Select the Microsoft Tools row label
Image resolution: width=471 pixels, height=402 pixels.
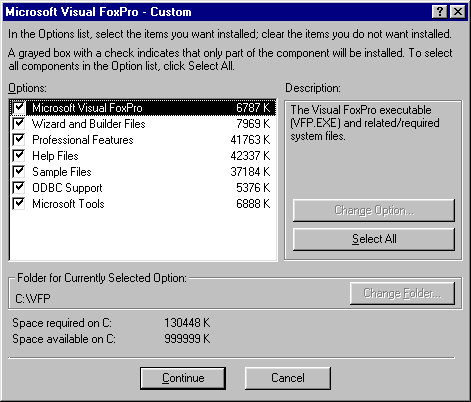point(68,204)
